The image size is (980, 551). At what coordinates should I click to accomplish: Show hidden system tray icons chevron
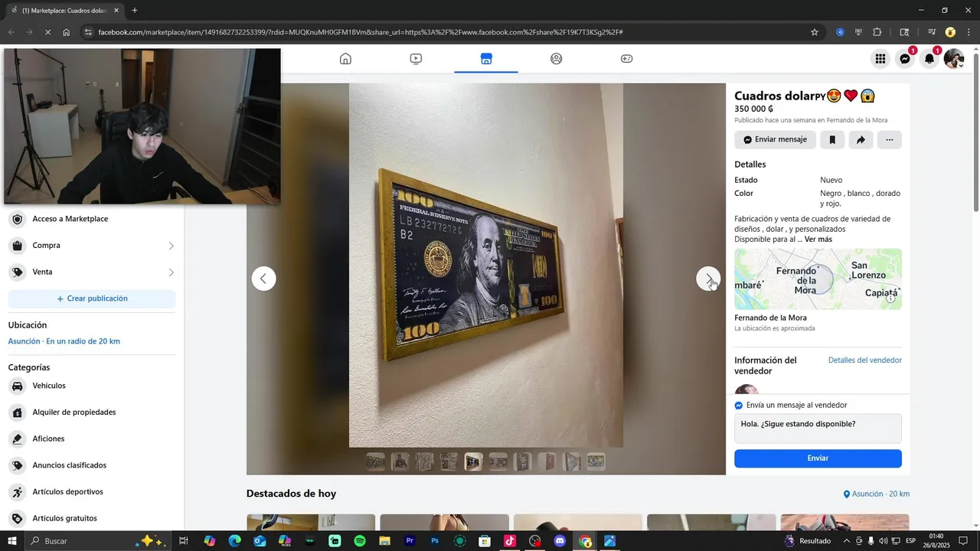(x=847, y=541)
